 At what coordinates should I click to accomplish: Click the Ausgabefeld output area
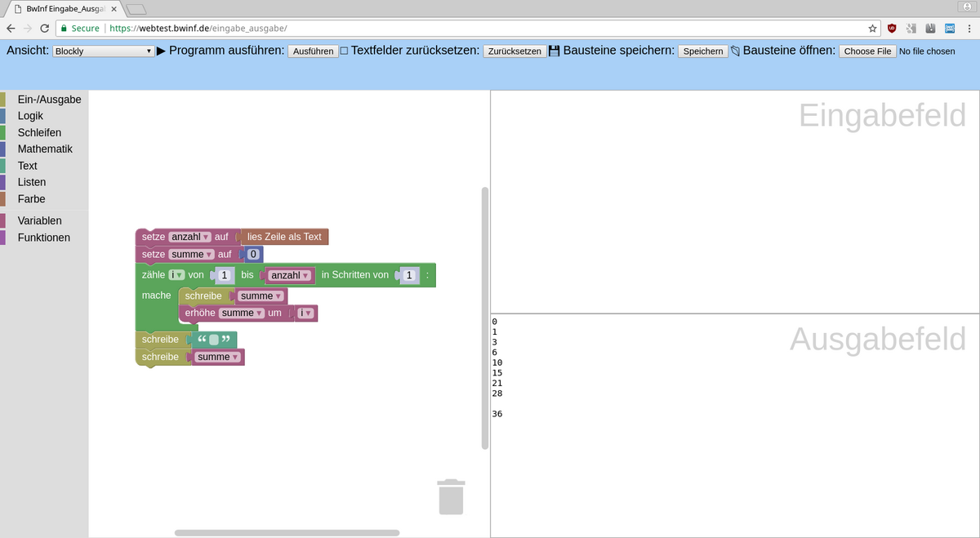tap(735, 425)
